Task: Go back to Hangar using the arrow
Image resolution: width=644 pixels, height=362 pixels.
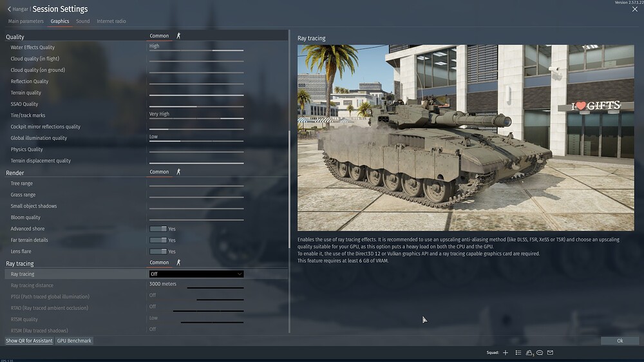Action: [9, 9]
